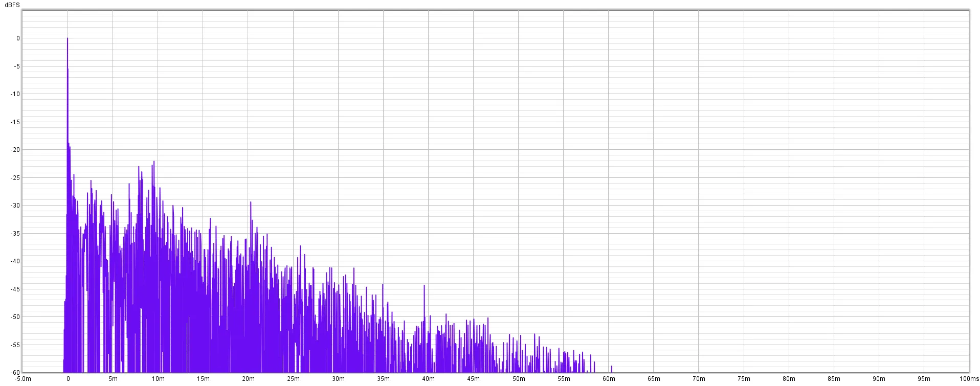
Task: Click the dBFS axis unit label
Action: click(x=12, y=5)
